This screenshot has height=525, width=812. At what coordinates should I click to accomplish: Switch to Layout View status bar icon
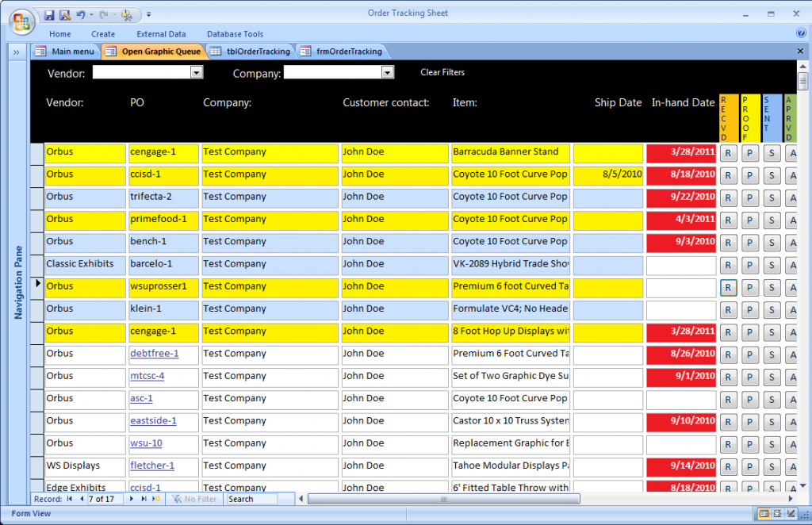click(777, 514)
